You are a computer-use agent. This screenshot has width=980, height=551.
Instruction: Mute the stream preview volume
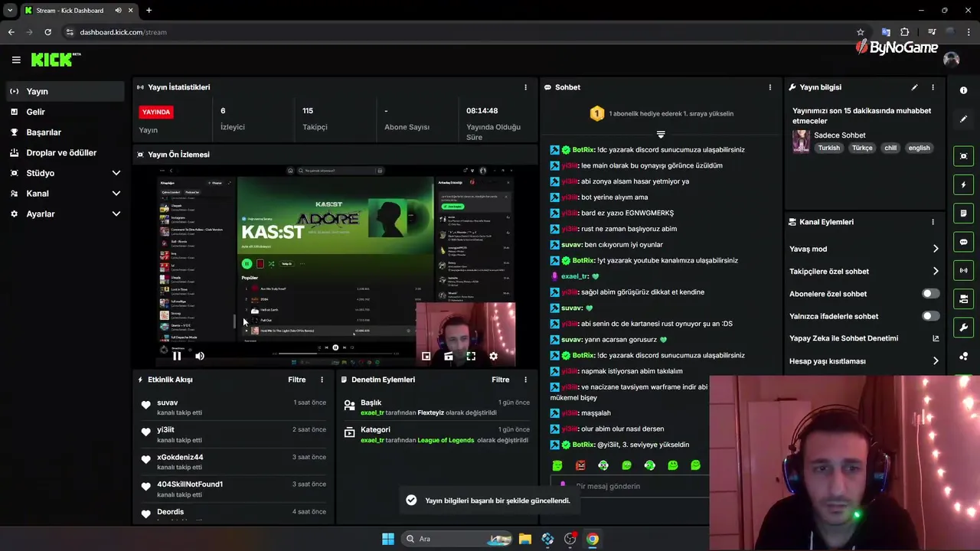[x=200, y=356]
